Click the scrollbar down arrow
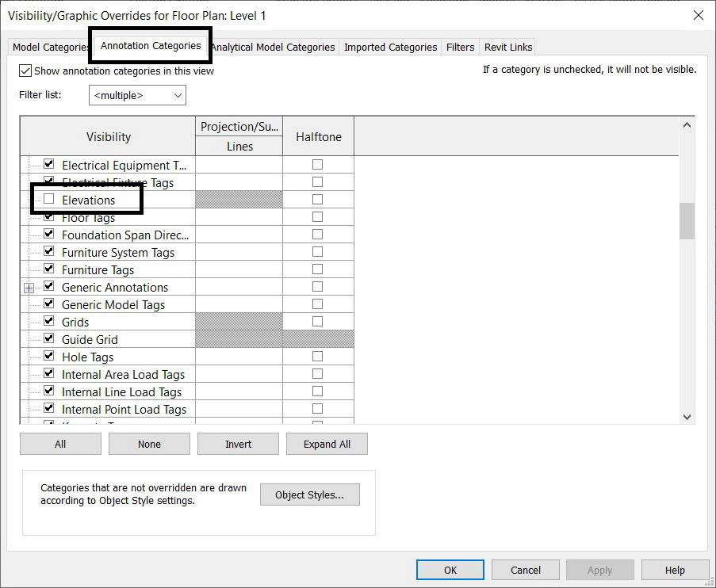 coord(687,416)
